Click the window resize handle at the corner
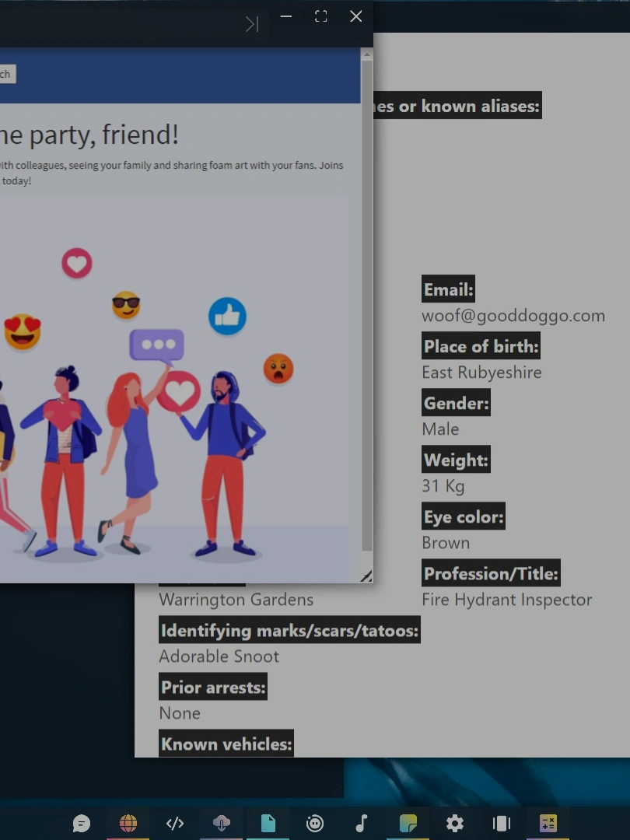 click(x=366, y=576)
